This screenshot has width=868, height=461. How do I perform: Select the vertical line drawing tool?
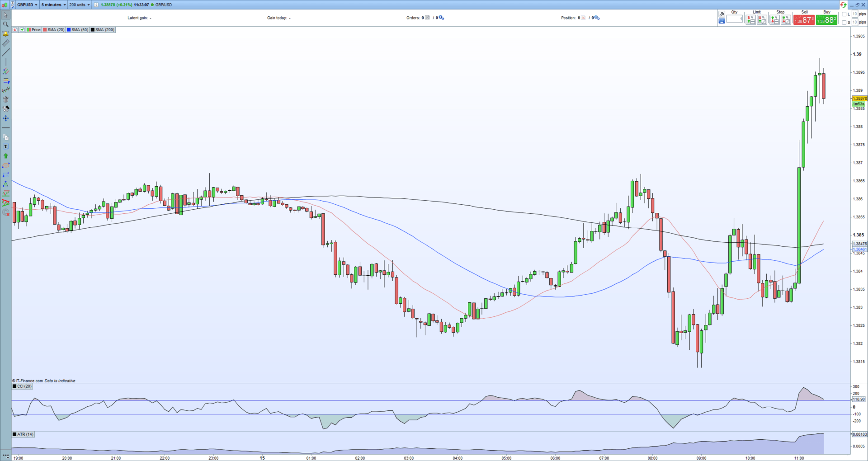[6, 62]
